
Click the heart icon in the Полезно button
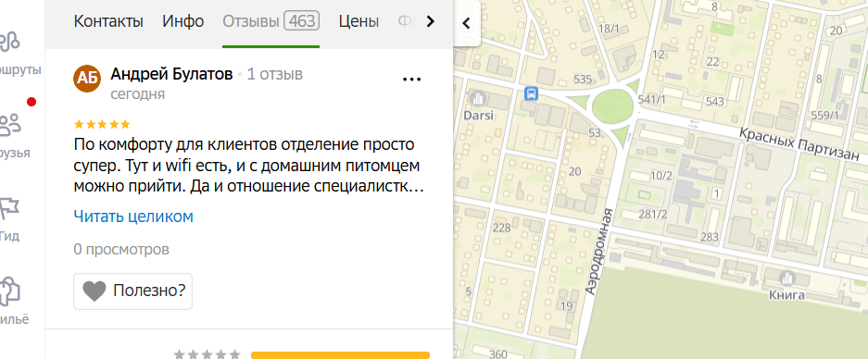point(94,291)
